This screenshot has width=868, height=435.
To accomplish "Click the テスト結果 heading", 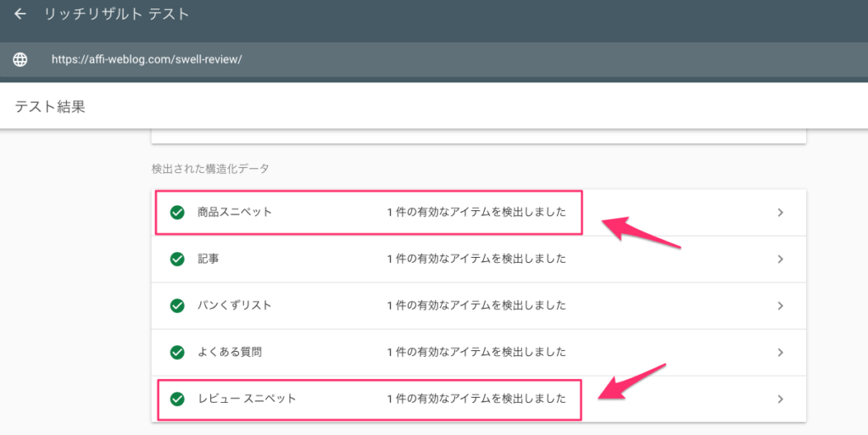I will (50, 106).
